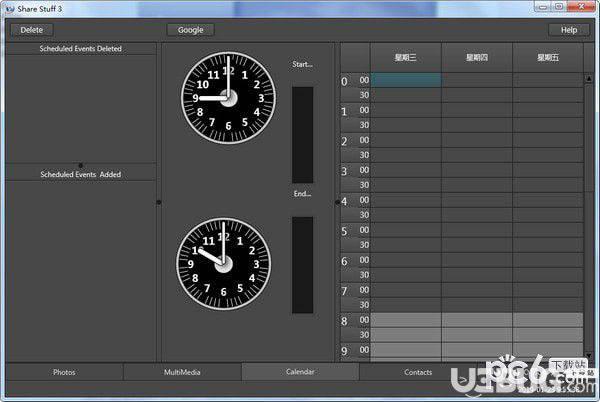Switch to the Photos tab
The image size is (600, 402).
click(x=64, y=372)
